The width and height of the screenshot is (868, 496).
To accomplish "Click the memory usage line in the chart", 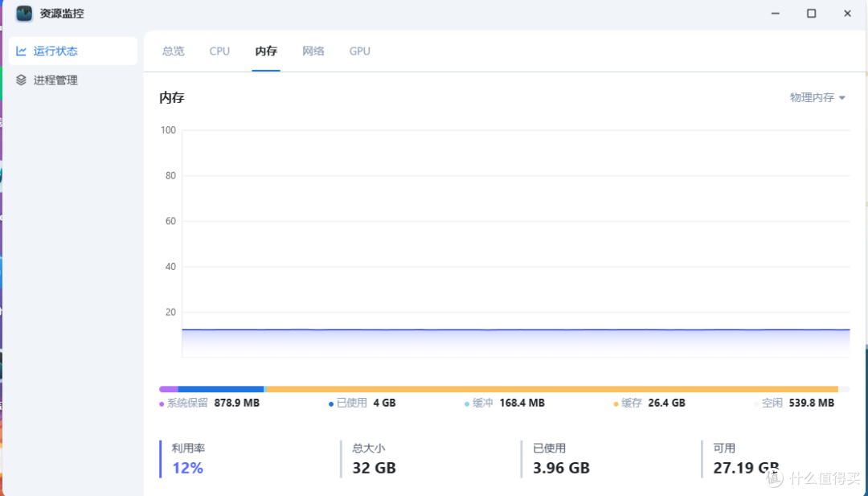I will (516, 330).
